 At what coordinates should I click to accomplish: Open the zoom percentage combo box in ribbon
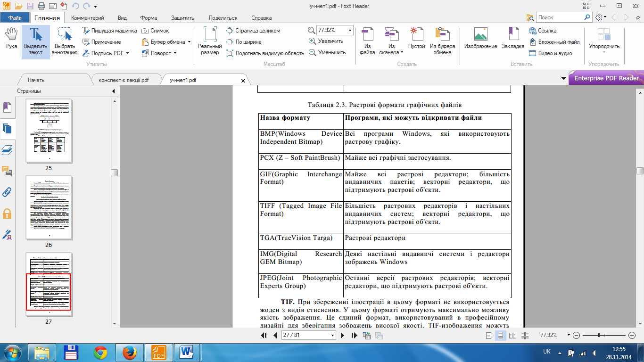(350, 30)
